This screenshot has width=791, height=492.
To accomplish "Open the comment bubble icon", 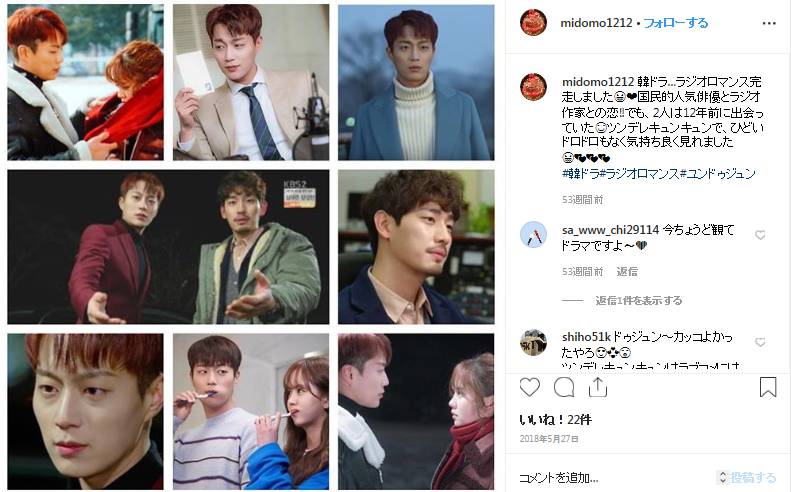I will click(x=564, y=388).
